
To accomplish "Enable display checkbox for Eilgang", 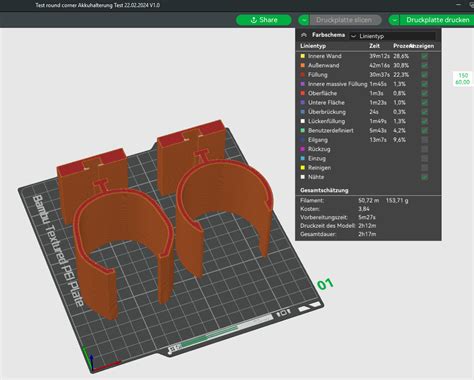I will 424,140.
